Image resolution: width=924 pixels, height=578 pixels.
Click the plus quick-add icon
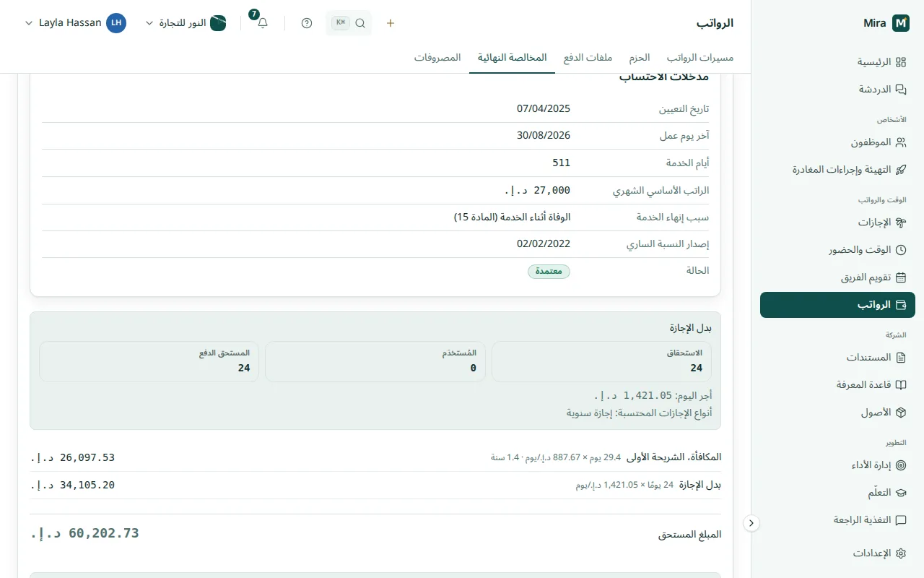click(391, 23)
